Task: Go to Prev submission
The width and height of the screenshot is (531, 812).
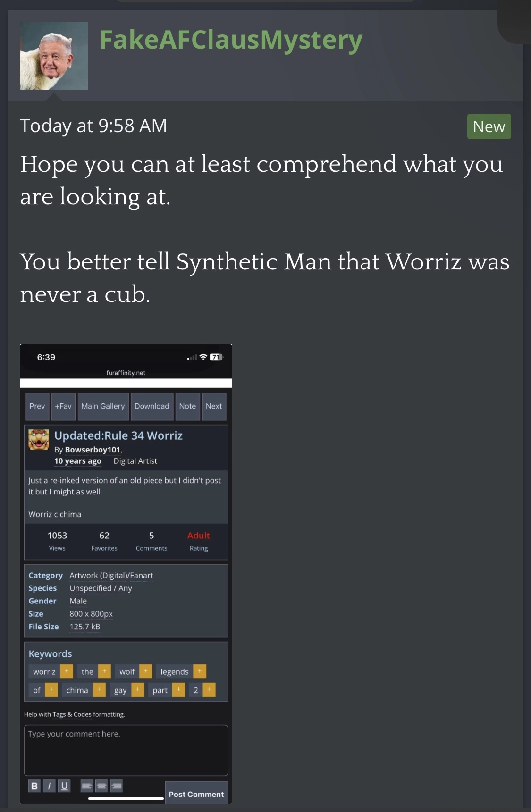Action: (x=37, y=406)
